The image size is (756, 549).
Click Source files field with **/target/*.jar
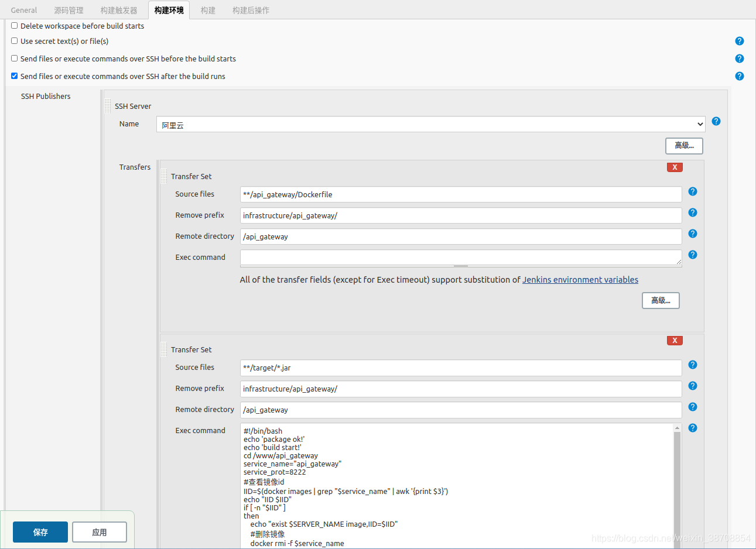coord(461,368)
